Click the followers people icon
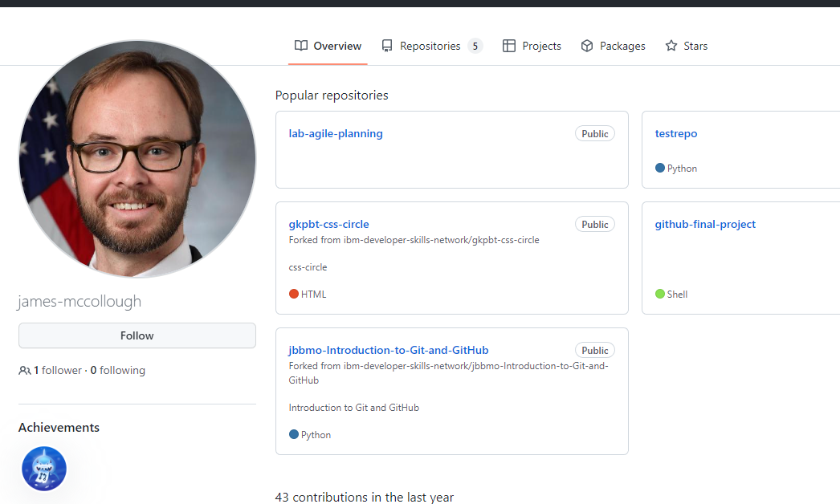 coord(25,370)
